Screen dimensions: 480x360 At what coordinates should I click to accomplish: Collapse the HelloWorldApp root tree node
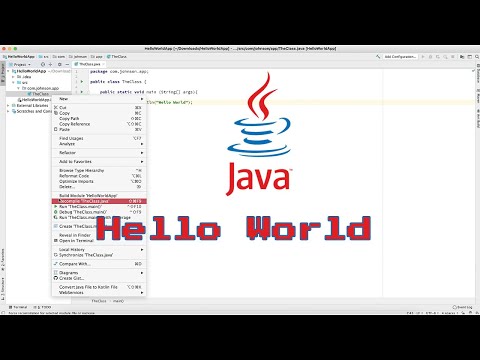pyautogui.click(x=8, y=71)
